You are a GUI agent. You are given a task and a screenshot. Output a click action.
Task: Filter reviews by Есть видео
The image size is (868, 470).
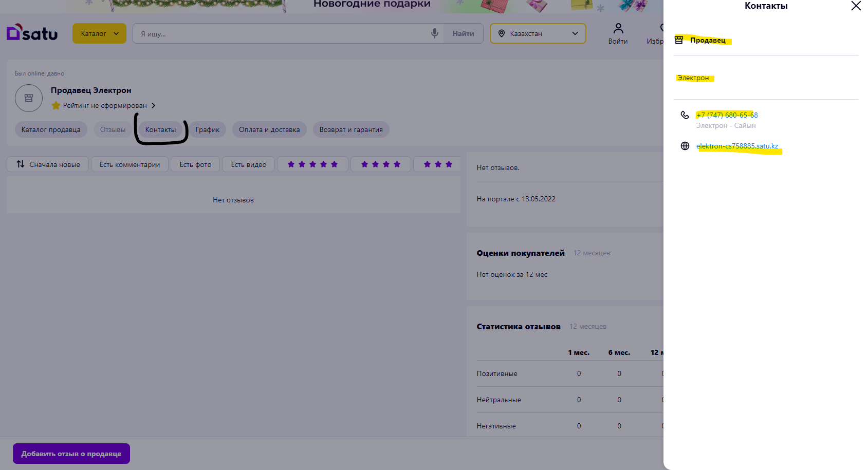[249, 164]
